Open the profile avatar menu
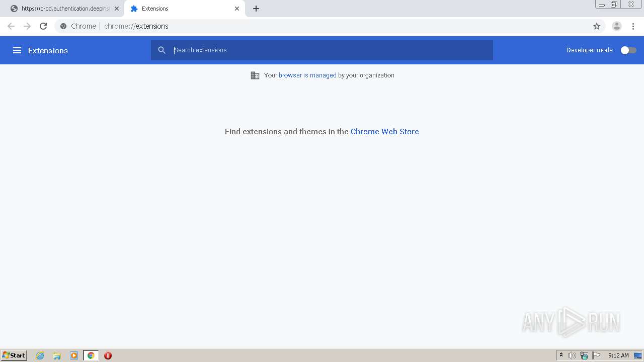This screenshot has width=644, height=362. coord(617,26)
